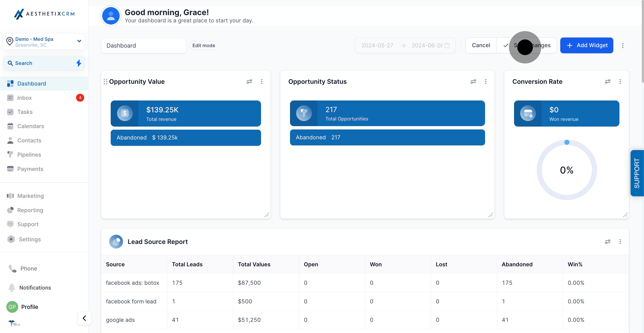The width and height of the screenshot is (644, 333).
Task: Click the Dashboard name input field
Action: click(144, 46)
